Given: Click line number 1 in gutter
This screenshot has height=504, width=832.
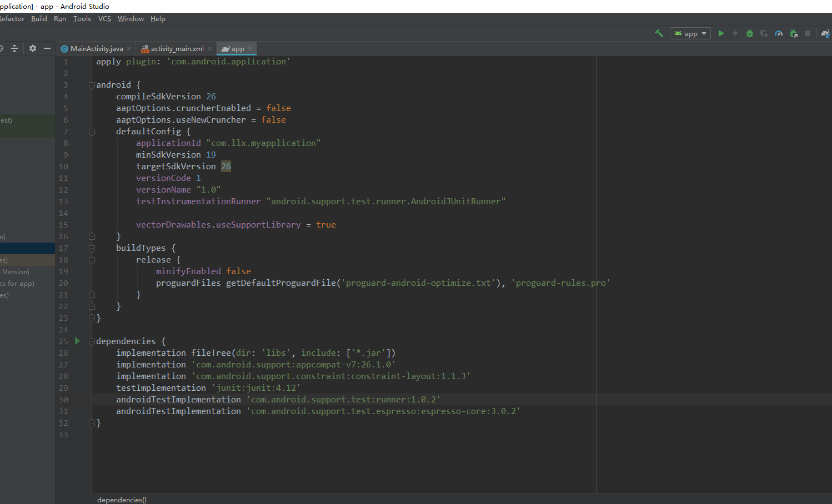Looking at the screenshot, I should (66, 62).
